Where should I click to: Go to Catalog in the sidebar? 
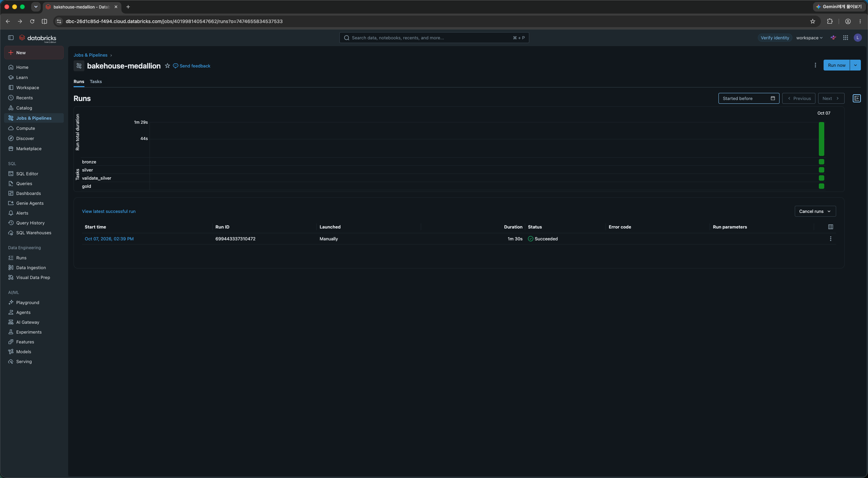click(x=34, y=108)
